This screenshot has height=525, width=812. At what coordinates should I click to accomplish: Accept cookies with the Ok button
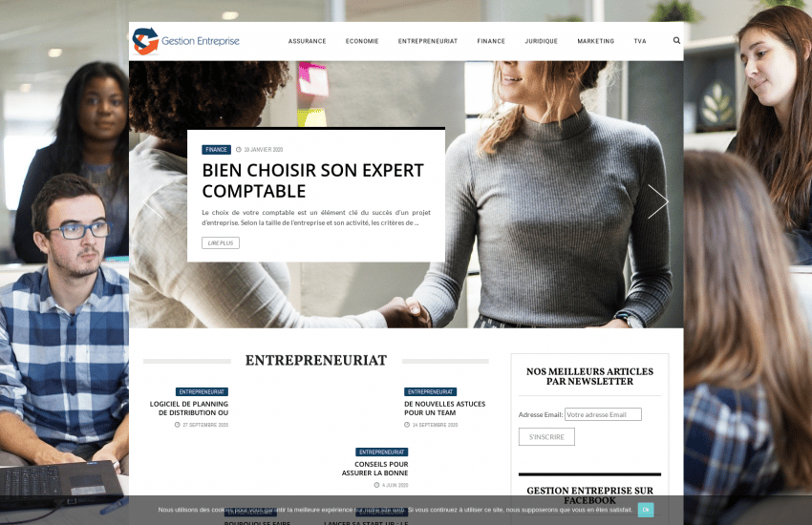pyautogui.click(x=646, y=510)
